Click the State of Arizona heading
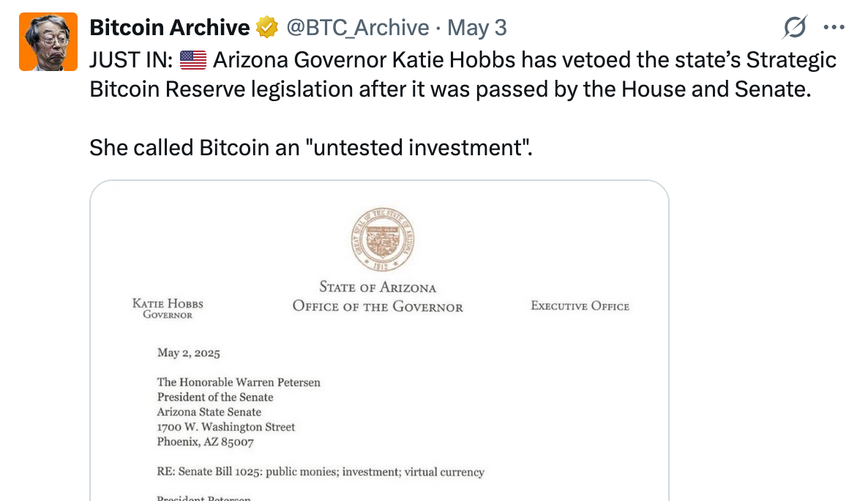This screenshot has height=501, width=868. click(378, 287)
